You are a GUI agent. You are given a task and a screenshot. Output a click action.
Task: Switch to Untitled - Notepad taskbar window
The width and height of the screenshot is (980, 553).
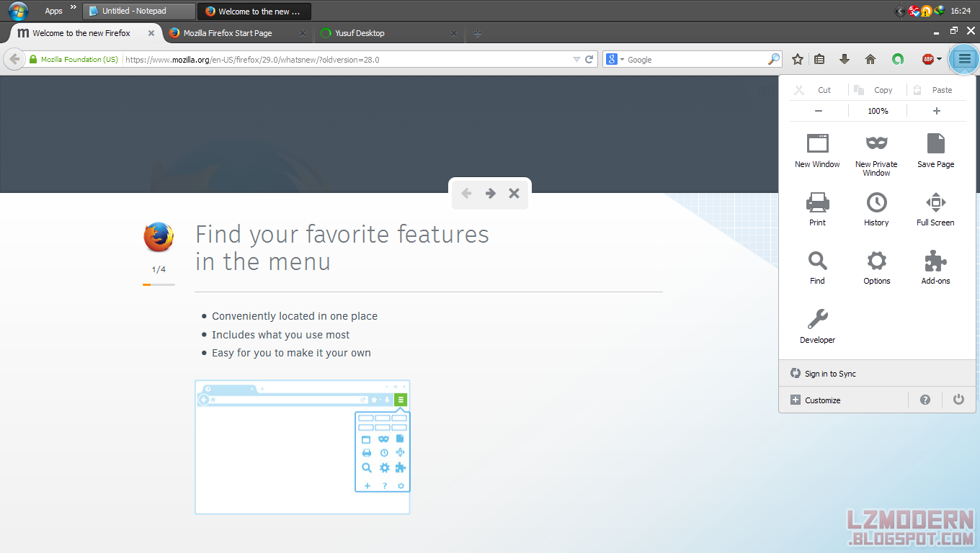click(138, 11)
